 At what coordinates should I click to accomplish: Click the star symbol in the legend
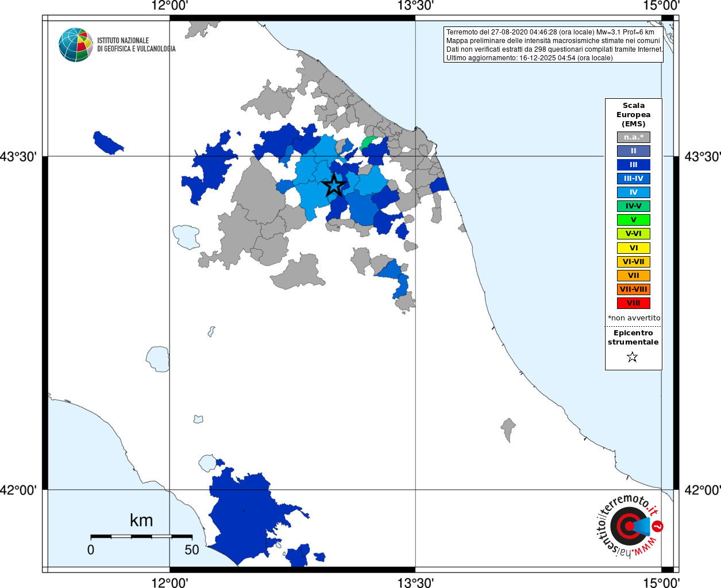(633, 357)
